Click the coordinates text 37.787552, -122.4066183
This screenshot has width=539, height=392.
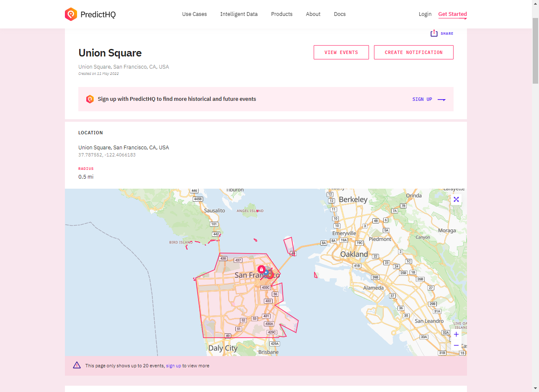107,155
